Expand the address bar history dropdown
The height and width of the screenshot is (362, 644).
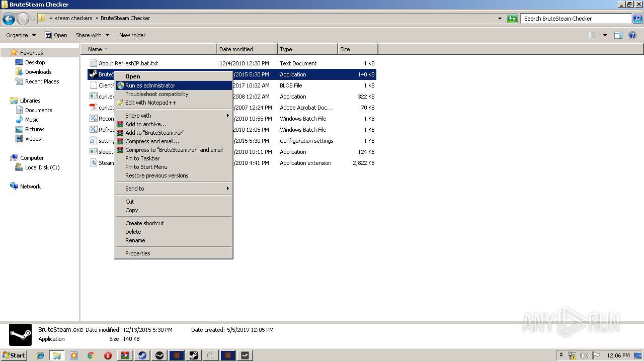500,19
